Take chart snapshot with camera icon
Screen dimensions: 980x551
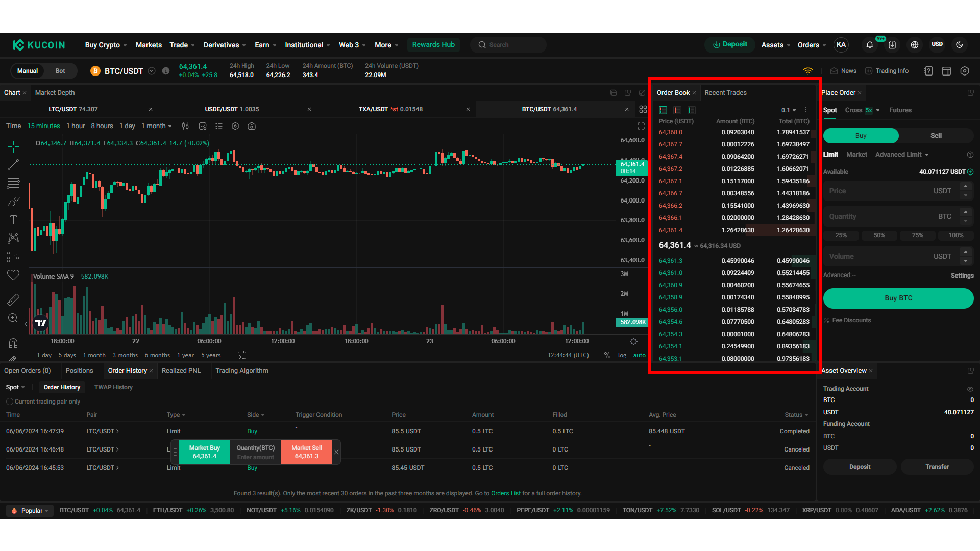[x=252, y=126]
